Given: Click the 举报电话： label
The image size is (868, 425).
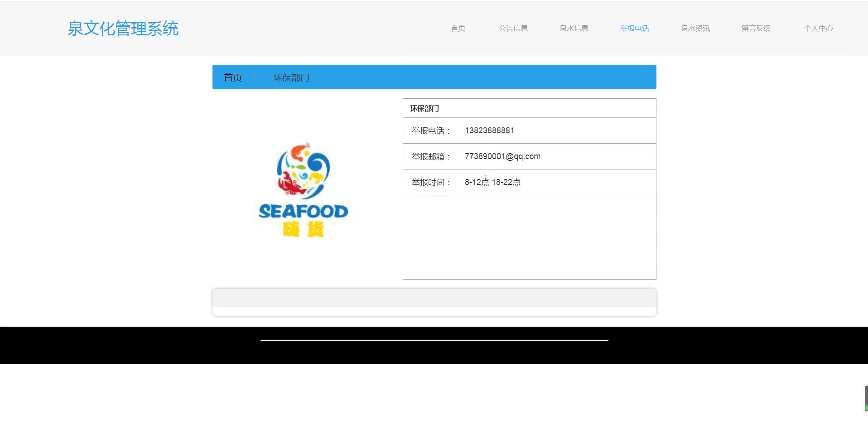Looking at the screenshot, I should tap(431, 131).
